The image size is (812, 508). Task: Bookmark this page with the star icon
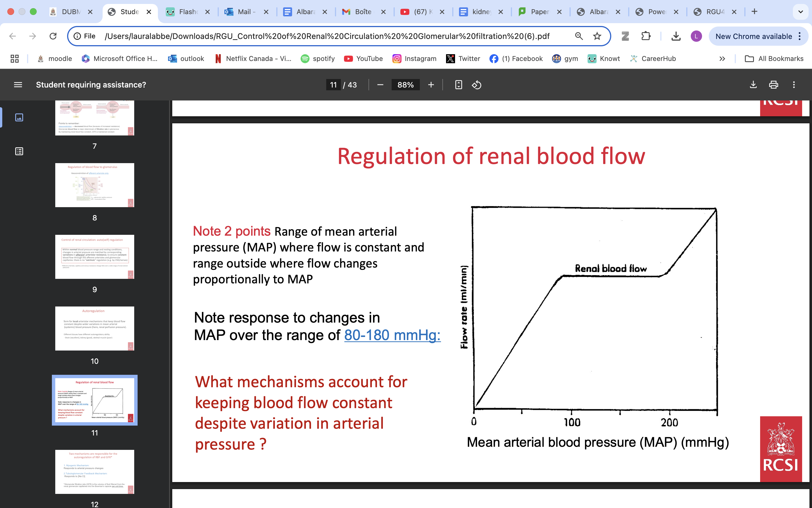click(x=597, y=36)
